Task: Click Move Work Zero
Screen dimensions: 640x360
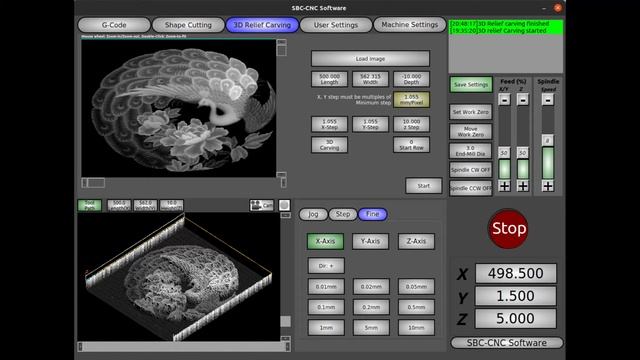Action: point(471,131)
